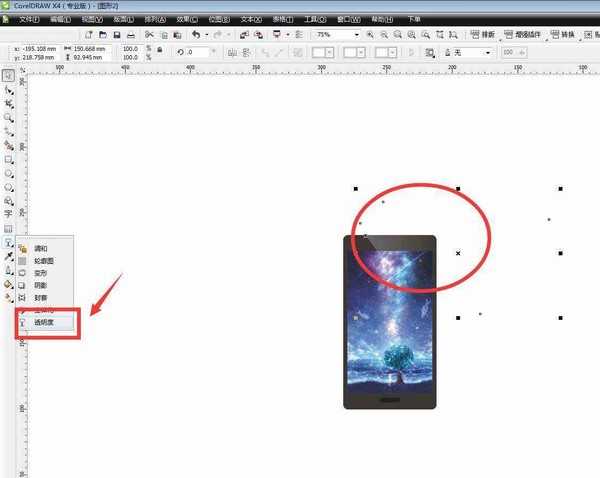
Task: Select the Fill bucket tool
Action: coord(8,284)
